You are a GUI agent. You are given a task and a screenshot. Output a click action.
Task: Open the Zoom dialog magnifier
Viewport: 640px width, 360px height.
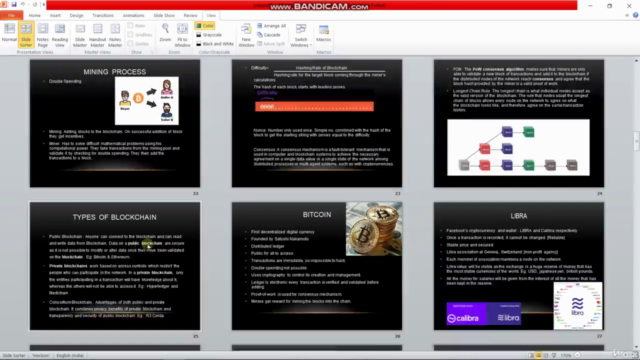[165, 33]
